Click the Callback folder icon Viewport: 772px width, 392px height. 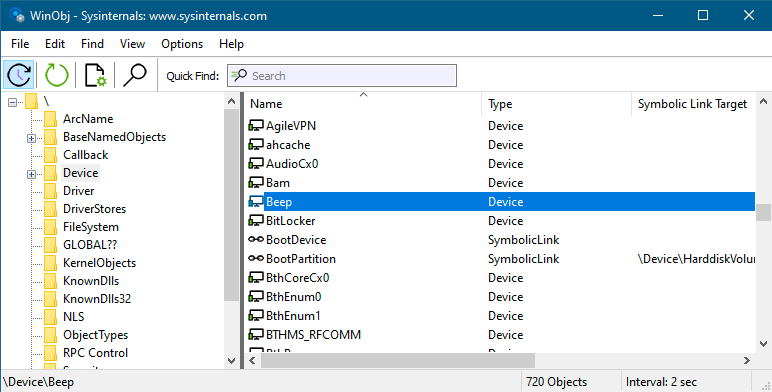pyautogui.click(x=50, y=155)
